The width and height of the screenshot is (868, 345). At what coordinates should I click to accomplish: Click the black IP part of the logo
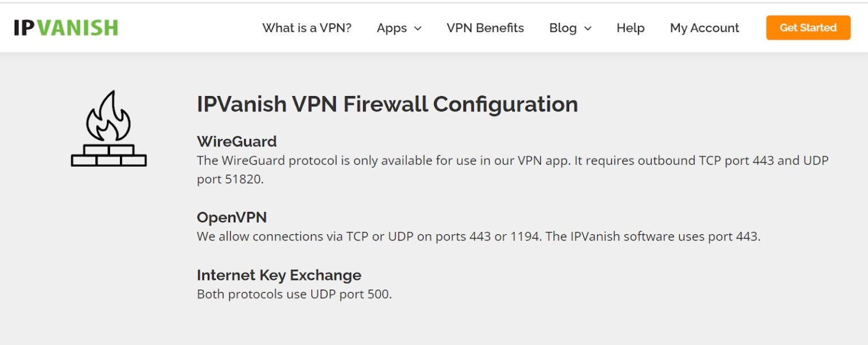click(x=24, y=27)
